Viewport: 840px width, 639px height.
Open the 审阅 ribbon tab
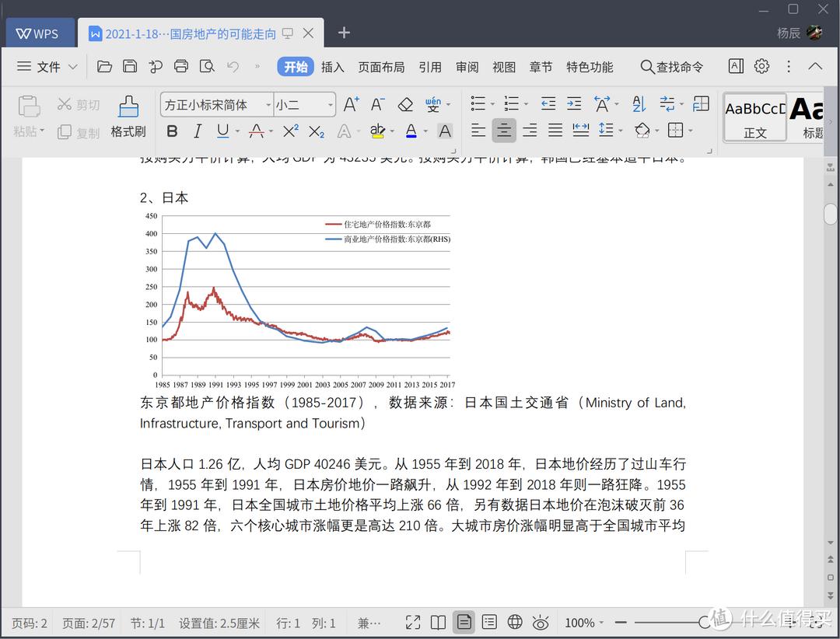tap(467, 67)
